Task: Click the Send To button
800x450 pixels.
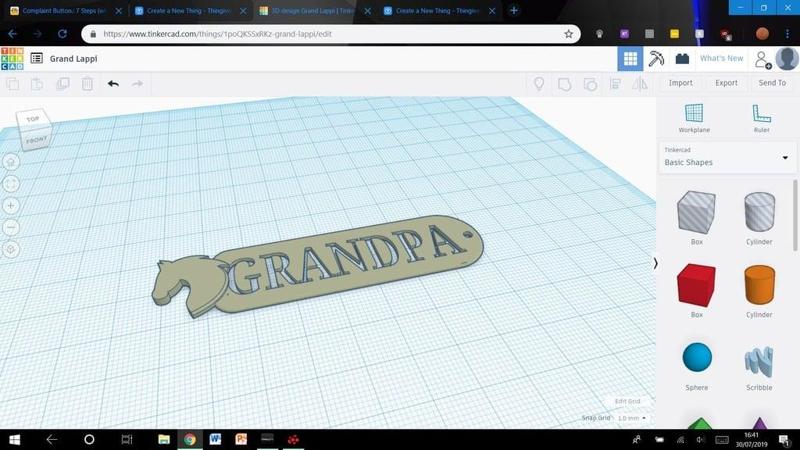Action: [772, 83]
